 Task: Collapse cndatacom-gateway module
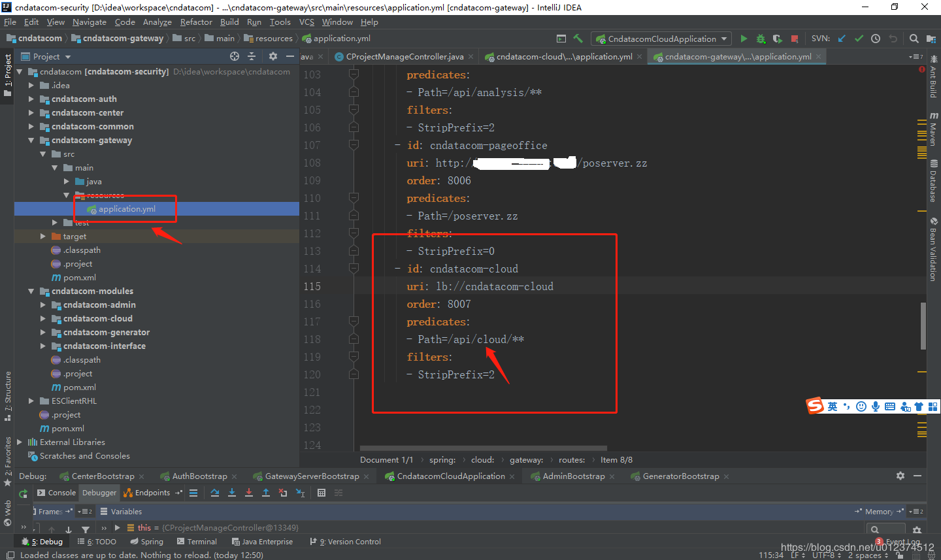pos(31,140)
